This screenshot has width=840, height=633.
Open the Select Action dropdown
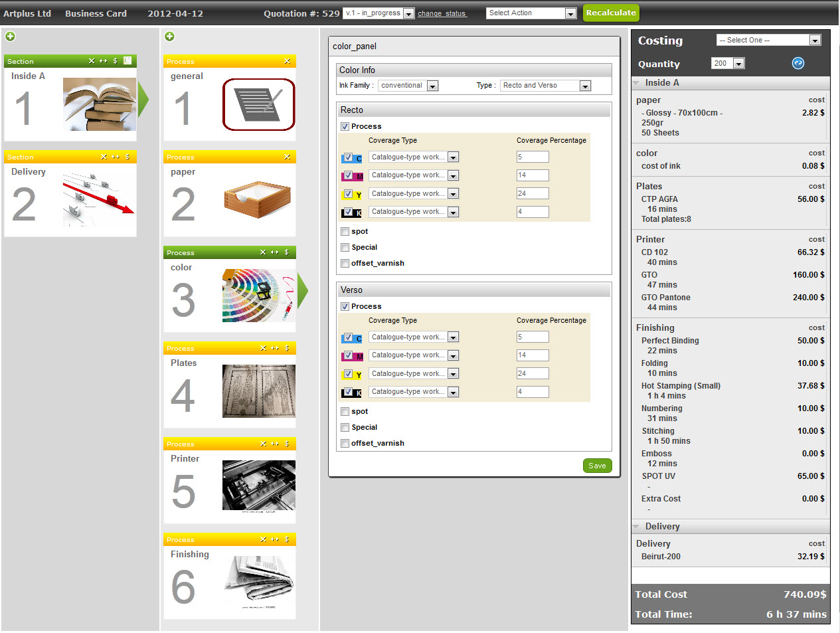point(531,13)
